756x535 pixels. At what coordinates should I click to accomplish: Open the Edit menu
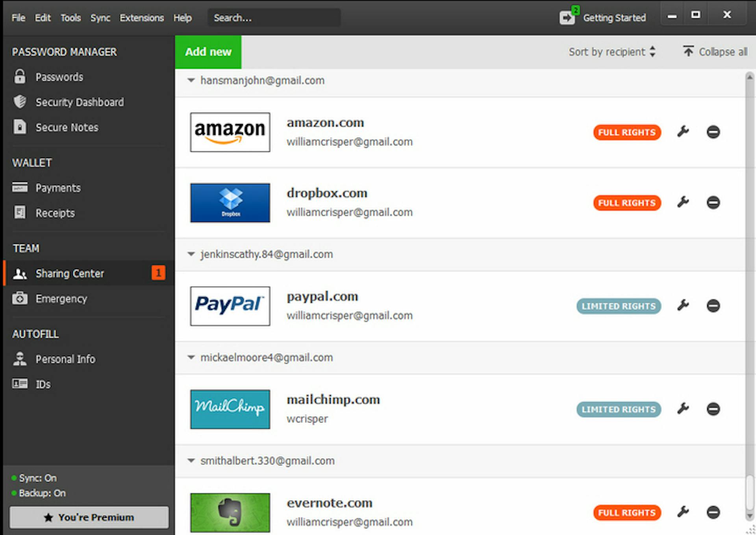click(43, 18)
